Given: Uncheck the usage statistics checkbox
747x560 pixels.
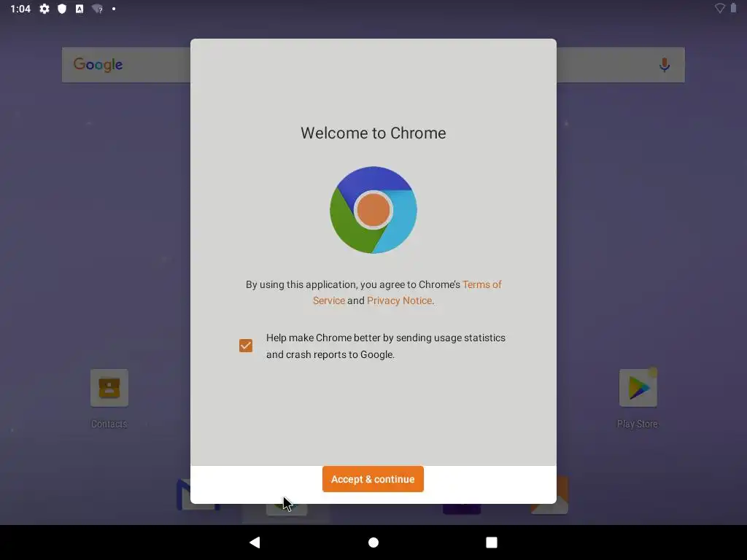Looking at the screenshot, I should (x=246, y=346).
